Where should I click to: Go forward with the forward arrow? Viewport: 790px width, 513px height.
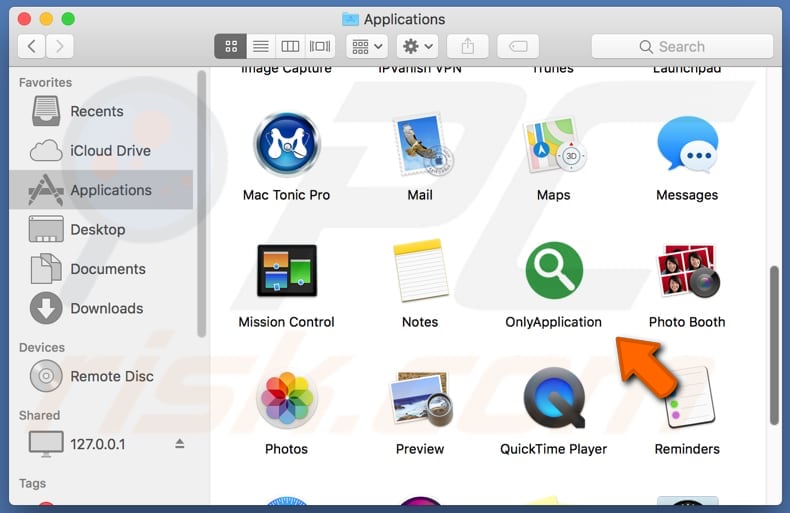[60, 46]
